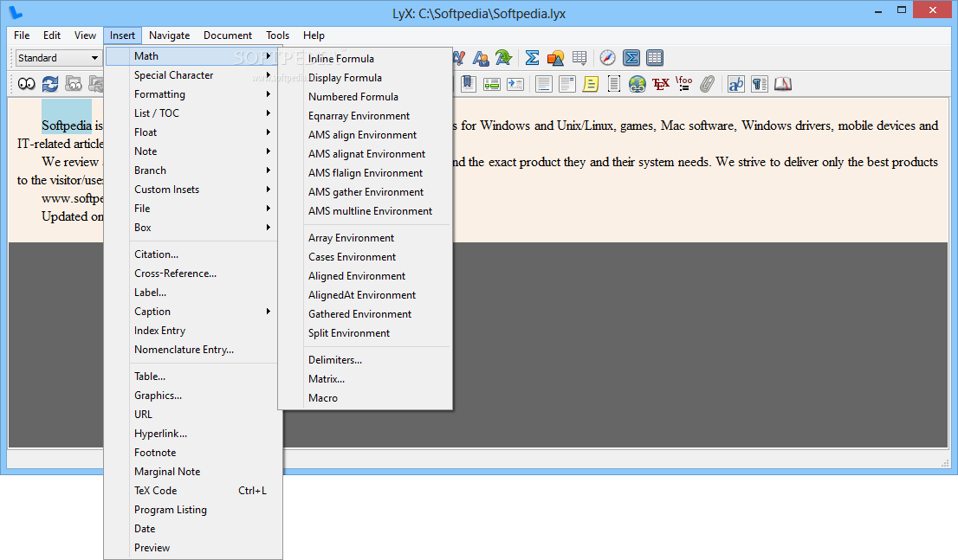Click the \foo math macro icon
This screenshot has height=560, width=958.
(x=683, y=84)
